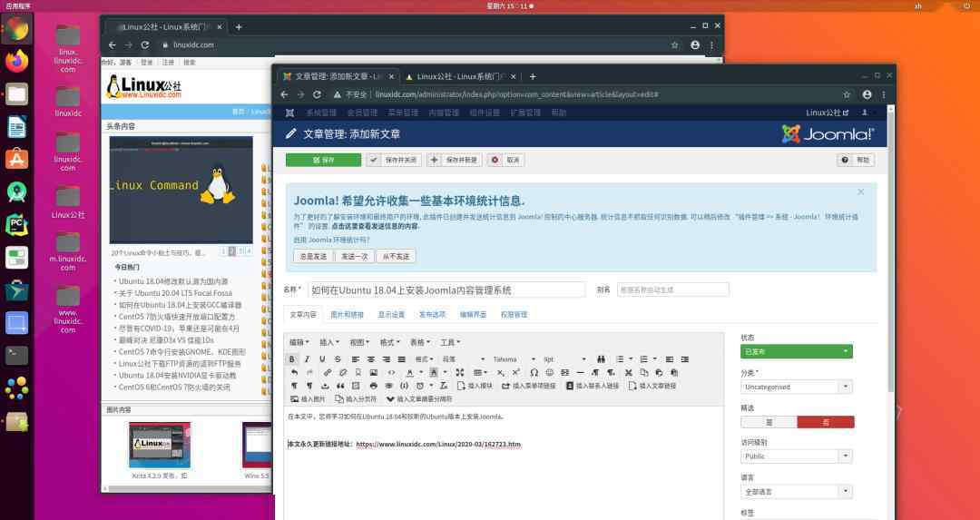This screenshot has width=980, height=520.
Task: Open the editor Edit menu
Action: [x=299, y=342]
